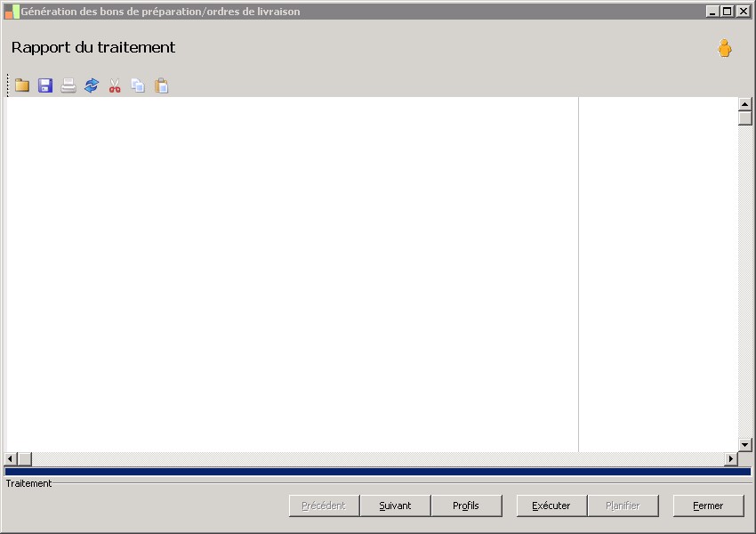
Task: Save the report with the floppy disk icon
Action: coord(45,85)
